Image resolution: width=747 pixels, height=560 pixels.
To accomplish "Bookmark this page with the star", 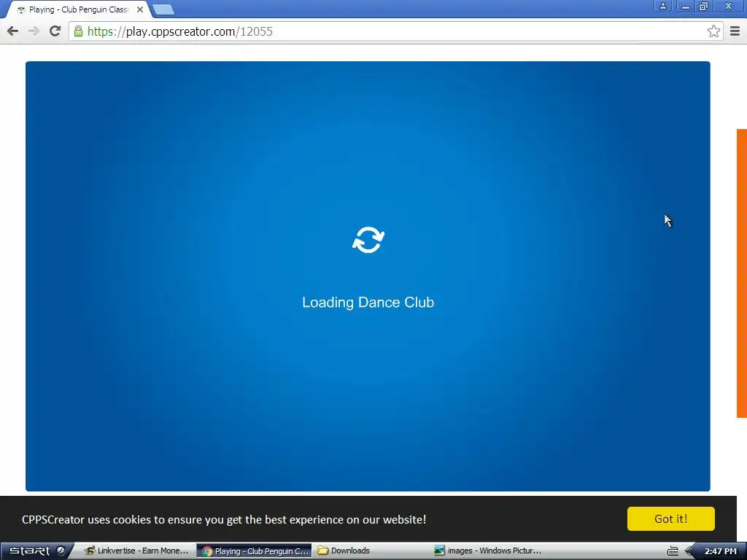I will click(x=713, y=31).
